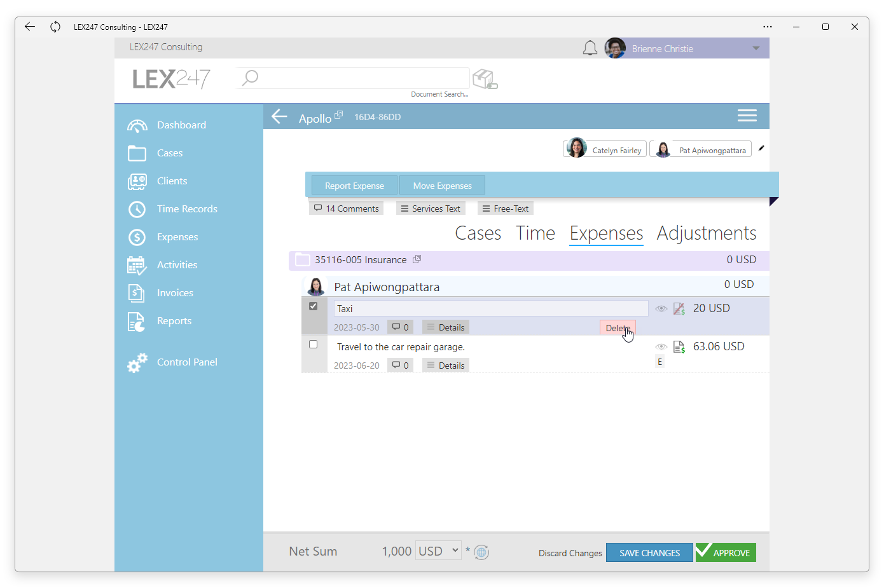The width and height of the screenshot is (884, 588).
Task: Click the 35116-005 Insurance folder icon
Action: (303, 260)
